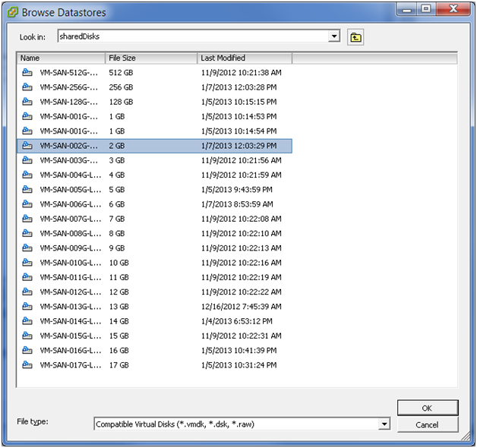
Task: Click the disk icon of the 512 GB row
Action: pos(27,72)
